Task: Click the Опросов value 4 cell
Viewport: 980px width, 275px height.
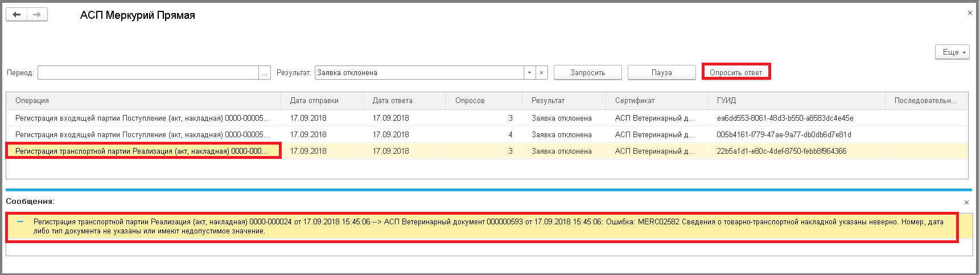Action: pyautogui.click(x=484, y=134)
